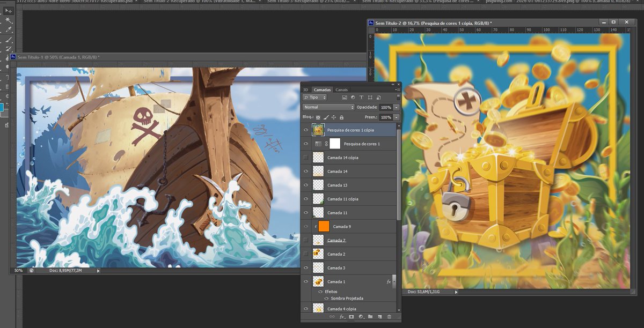Click the pixel layer filter icon
644x328 pixels.
[x=344, y=98]
